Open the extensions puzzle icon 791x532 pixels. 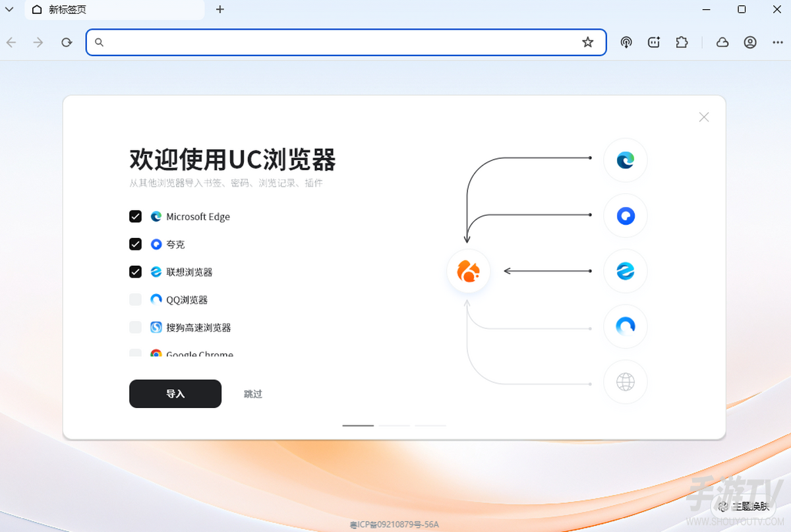coord(682,42)
